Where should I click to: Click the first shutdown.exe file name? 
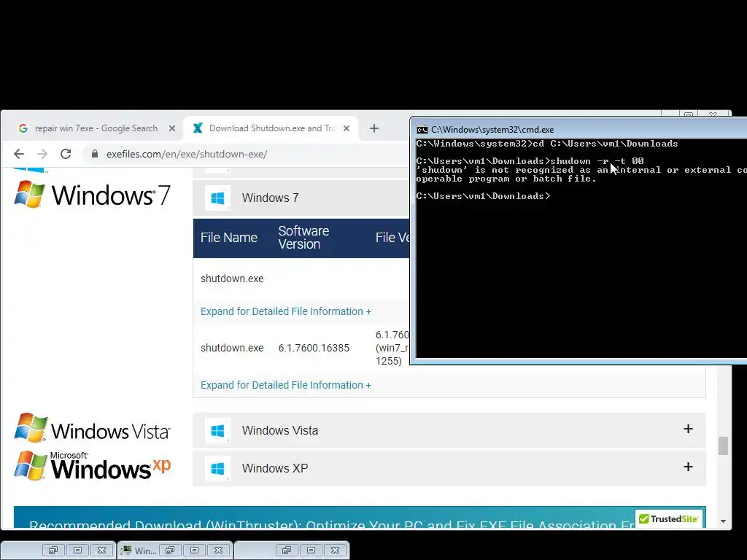pyautogui.click(x=232, y=279)
